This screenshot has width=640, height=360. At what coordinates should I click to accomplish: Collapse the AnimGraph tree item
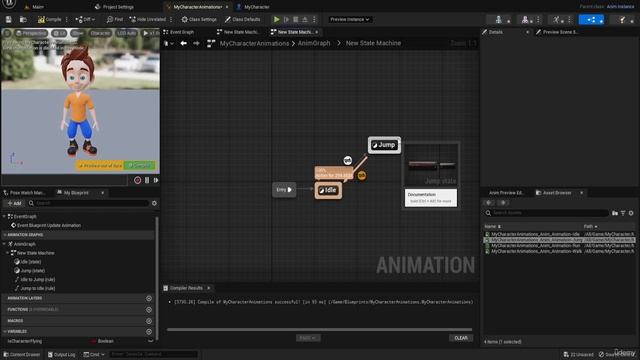pos(4,244)
